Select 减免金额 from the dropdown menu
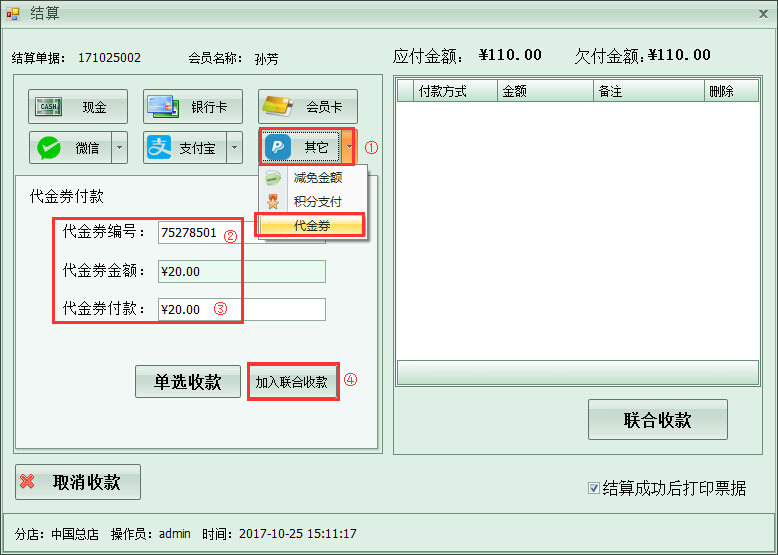 [316, 178]
